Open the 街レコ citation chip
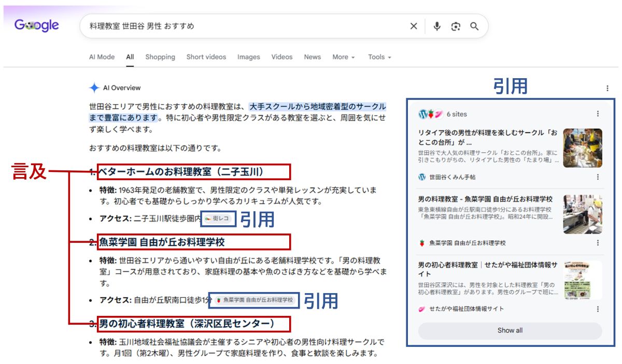 click(217, 219)
